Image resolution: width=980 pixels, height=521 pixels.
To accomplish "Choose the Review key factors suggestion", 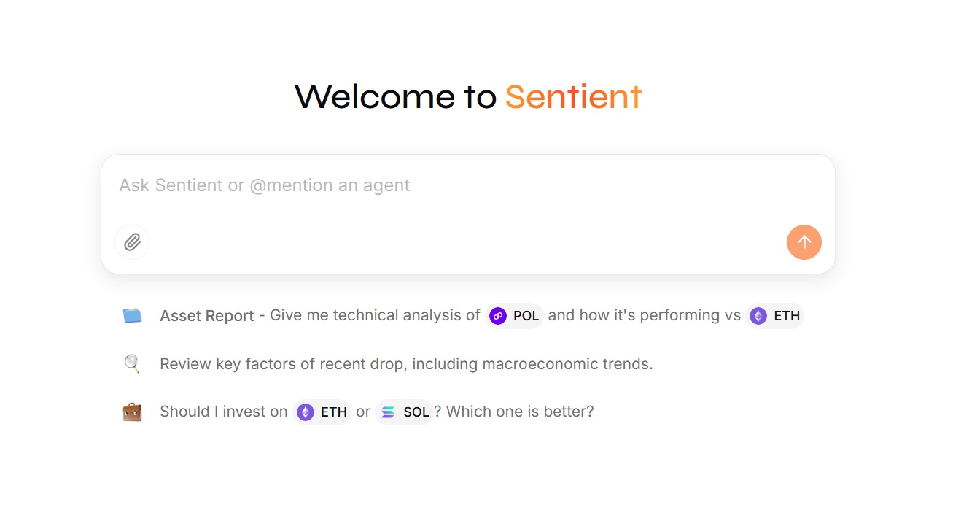I will 405,363.
